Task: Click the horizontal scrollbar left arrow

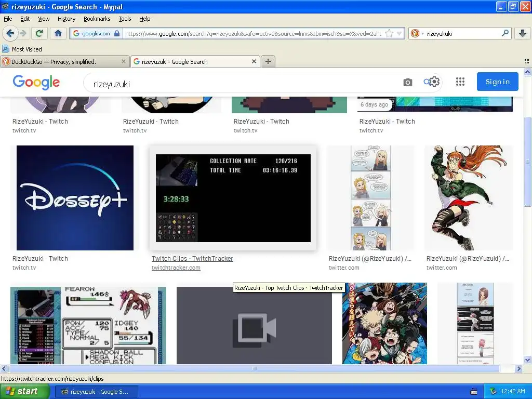Action: (x=4, y=368)
